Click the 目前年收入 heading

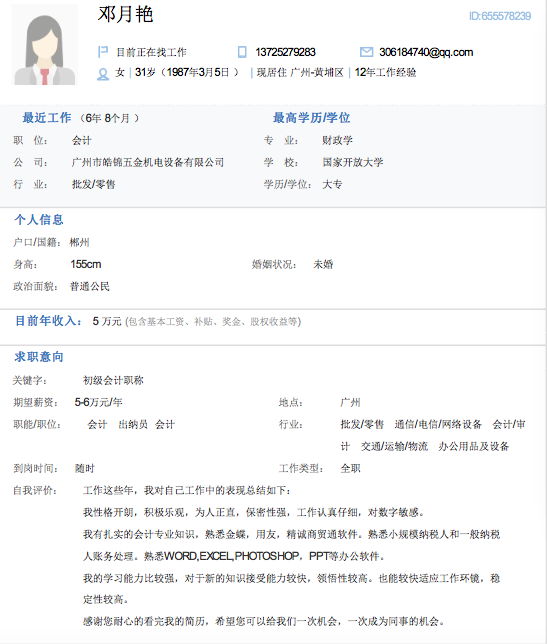(x=48, y=321)
